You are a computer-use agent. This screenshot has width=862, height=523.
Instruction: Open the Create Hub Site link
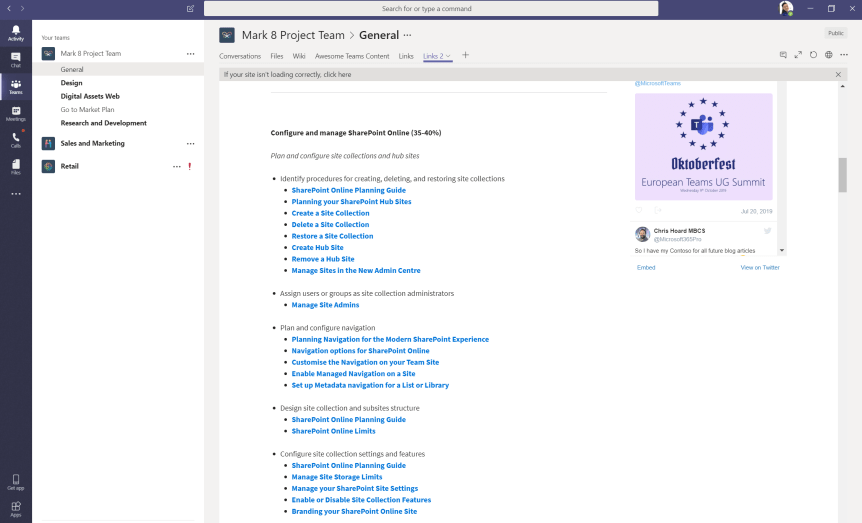coord(317,247)
